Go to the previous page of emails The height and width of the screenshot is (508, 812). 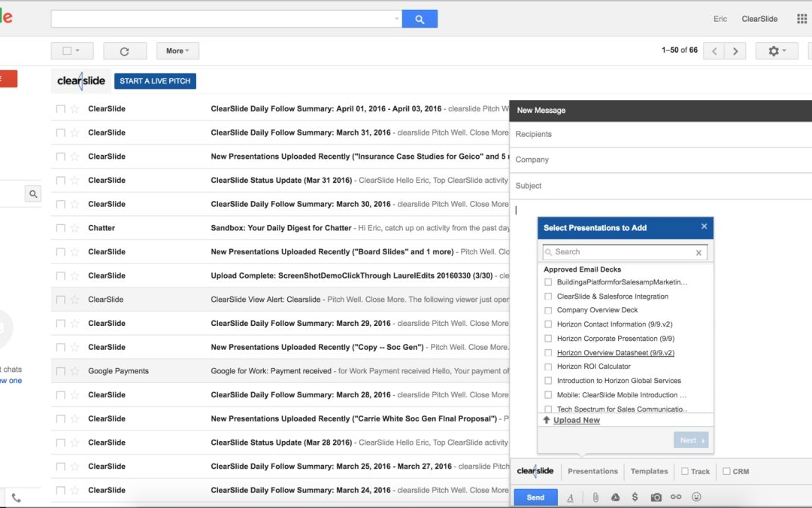coord(714,51)
